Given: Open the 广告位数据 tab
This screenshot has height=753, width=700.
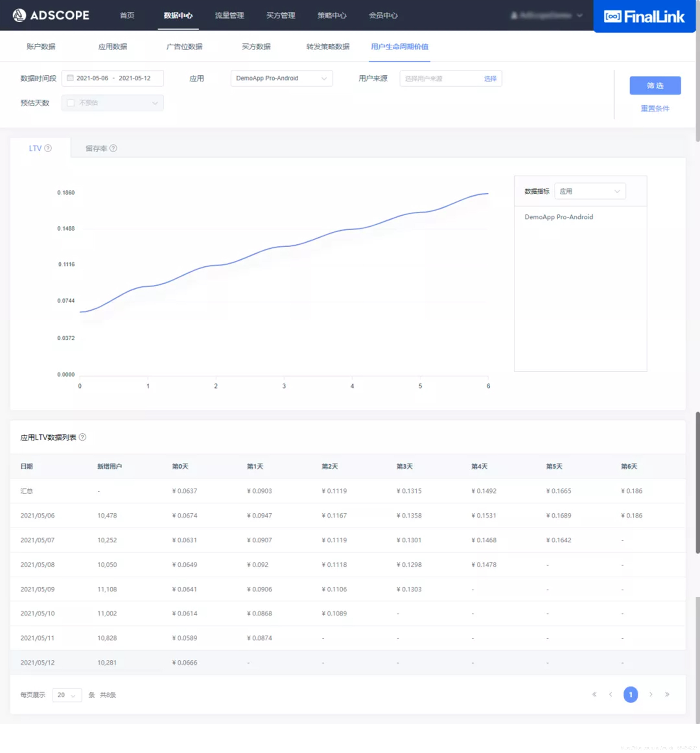Looking at the screenshot, I should [185, 47].
